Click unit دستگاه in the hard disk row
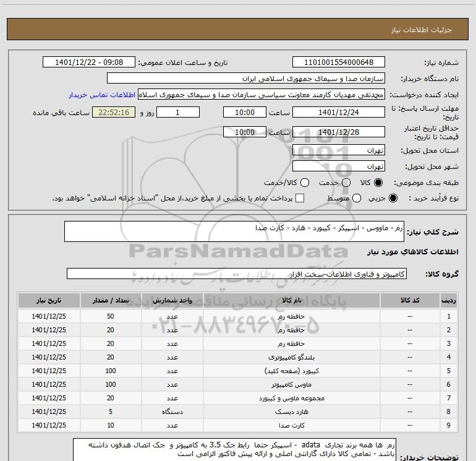The width and height of the screenshot is (476, 461). pos(172,411)
